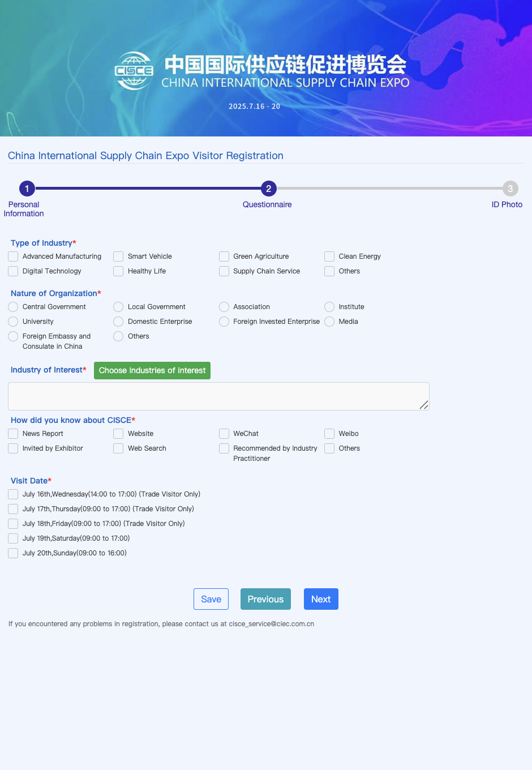Select Institute as organization nature

(x=329, y=307)
